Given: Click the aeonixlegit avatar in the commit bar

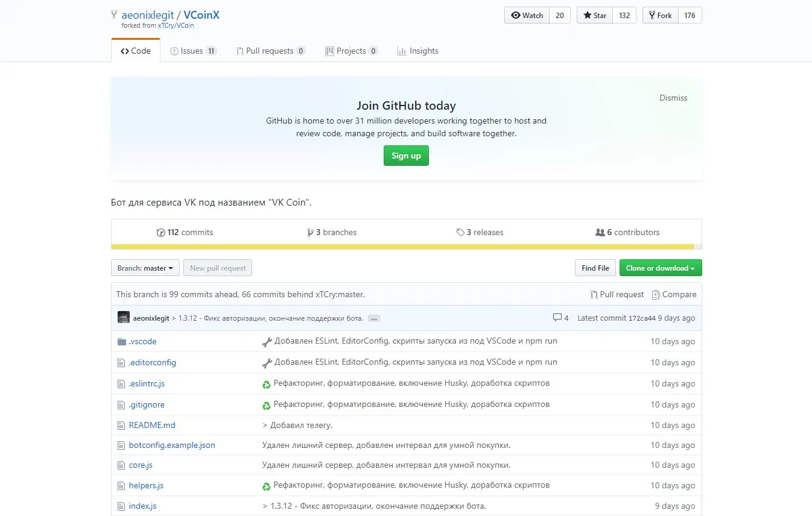Looking at the screenshot, I should [x=123, y=318].
